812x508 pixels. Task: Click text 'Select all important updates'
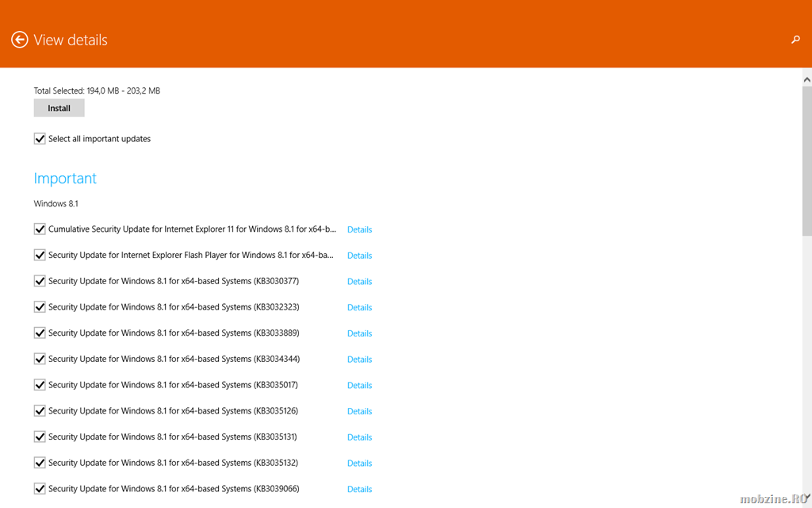[x=99, y=139]
